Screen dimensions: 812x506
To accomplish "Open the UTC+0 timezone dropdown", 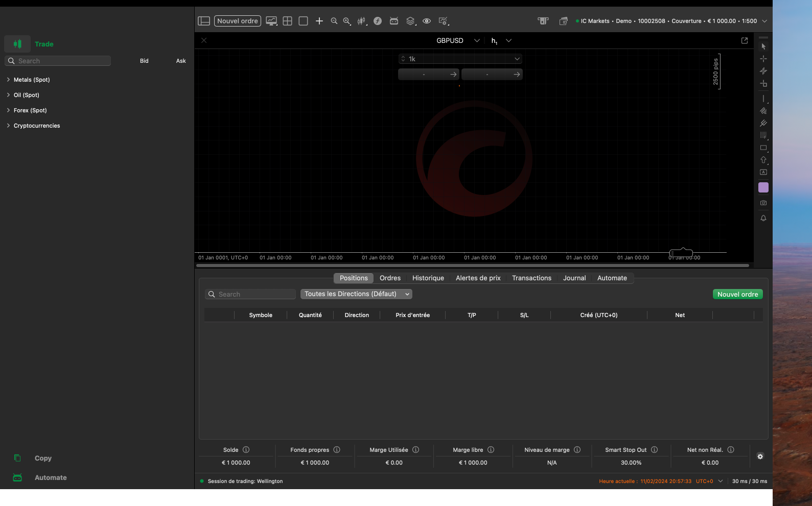I will 721,481.
